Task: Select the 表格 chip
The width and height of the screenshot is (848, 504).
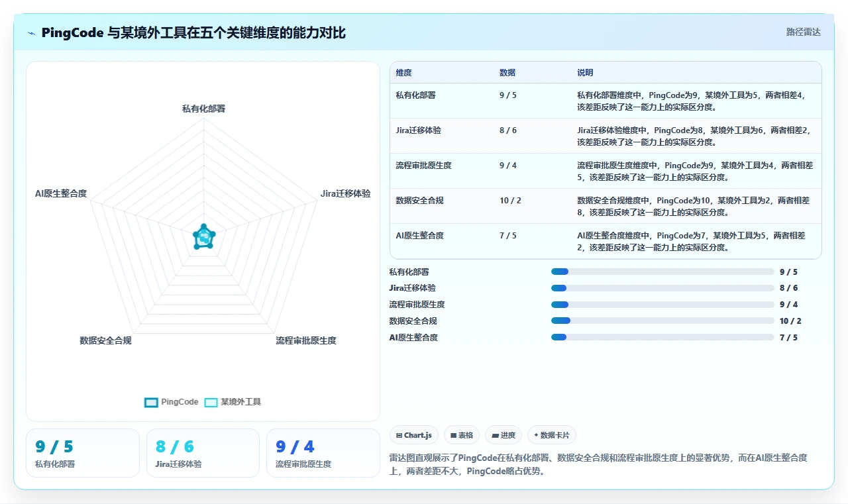Action: (462, 435)
